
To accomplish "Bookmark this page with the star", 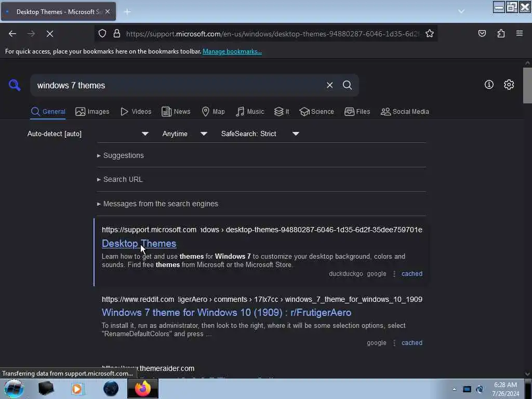I will (430, 34).
